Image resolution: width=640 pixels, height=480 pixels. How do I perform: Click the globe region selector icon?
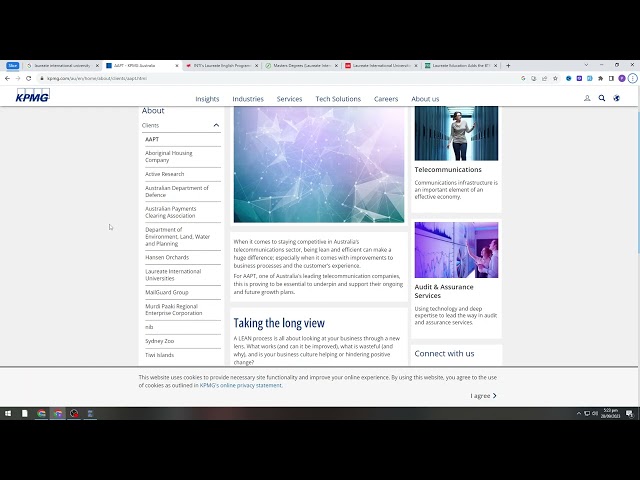(x=616, y=98)
